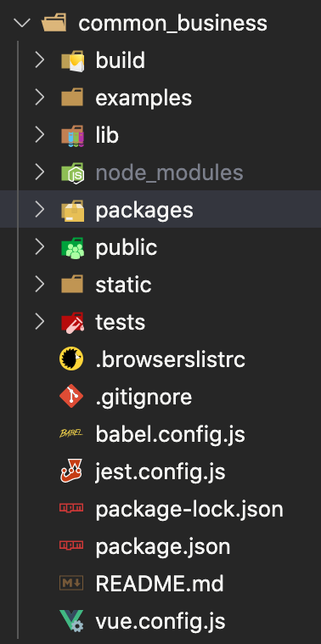Collapse the common_business root folder
This screenshot has width=321, height=644.
pyautogui.click(x=22, y=24)
